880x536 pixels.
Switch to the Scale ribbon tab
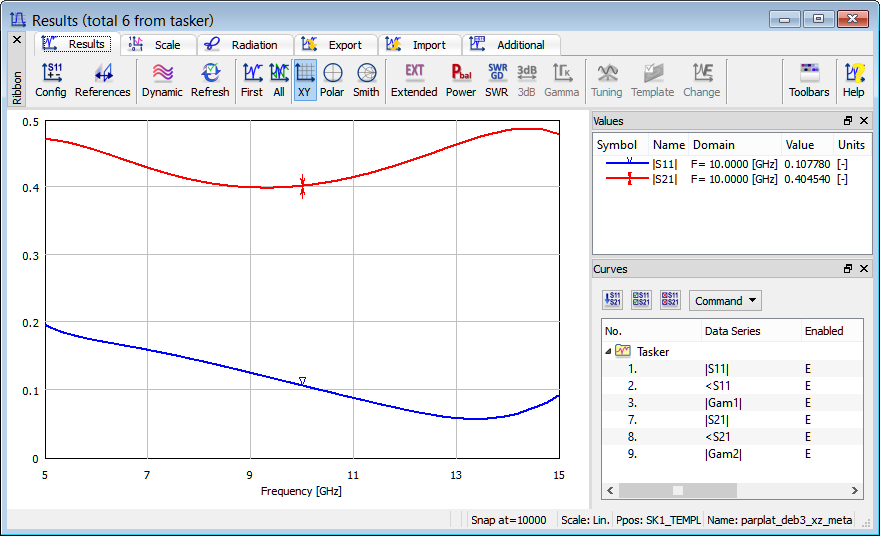tap(157, 45)
